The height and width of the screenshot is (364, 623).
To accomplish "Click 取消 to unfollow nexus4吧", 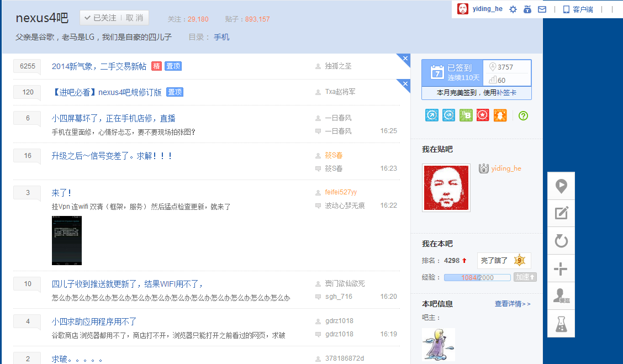I will [134, 18].
